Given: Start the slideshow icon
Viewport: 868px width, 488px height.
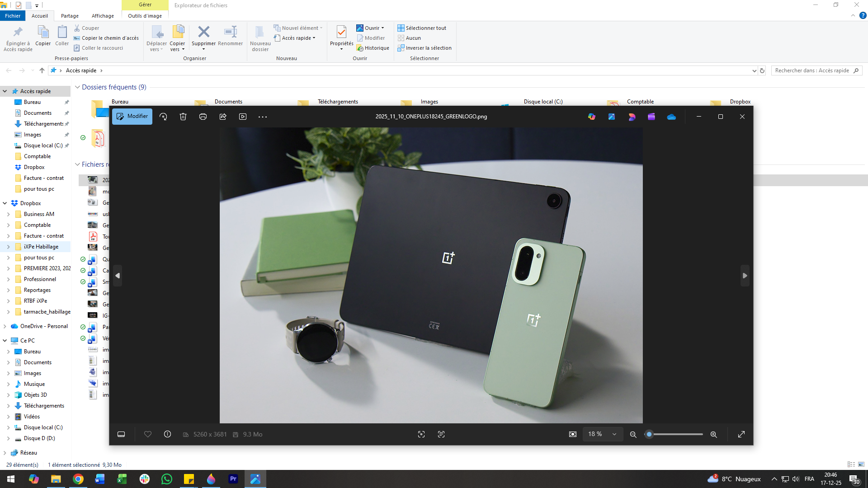Looking at the screenshot, I should tap(243, 117).
